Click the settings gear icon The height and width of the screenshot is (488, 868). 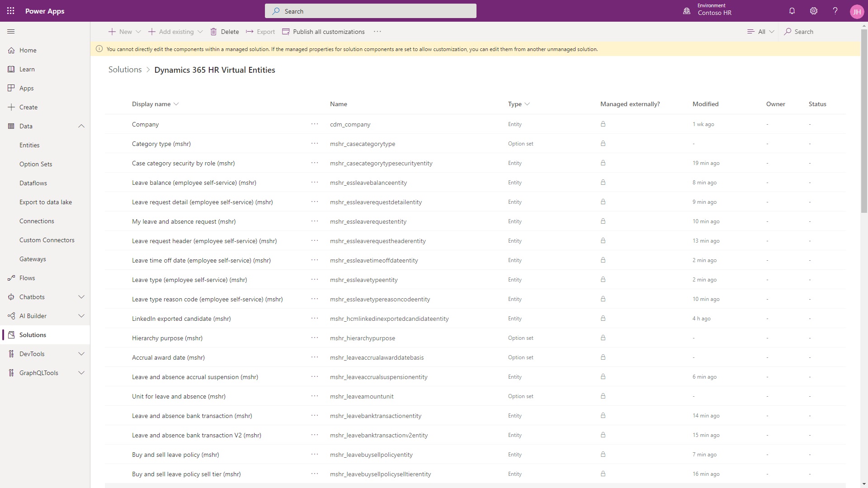click(812, 11)
